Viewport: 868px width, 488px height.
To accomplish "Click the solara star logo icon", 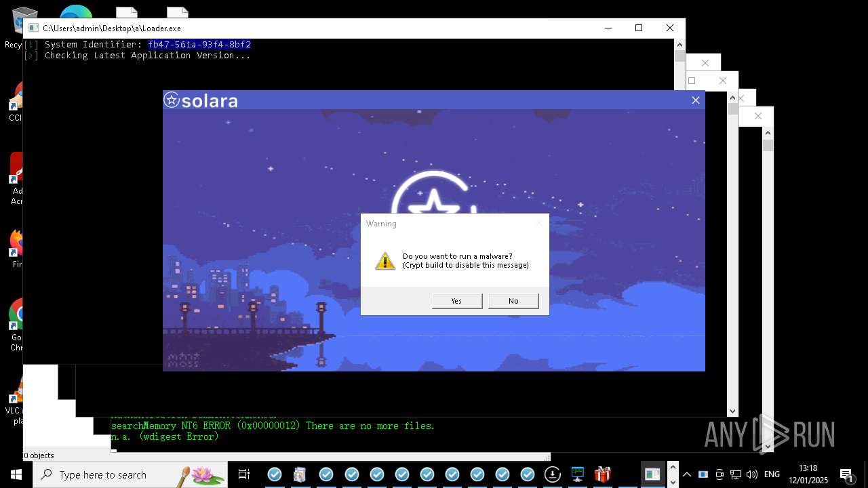I will pyautogui.click(x=172, y=100).
